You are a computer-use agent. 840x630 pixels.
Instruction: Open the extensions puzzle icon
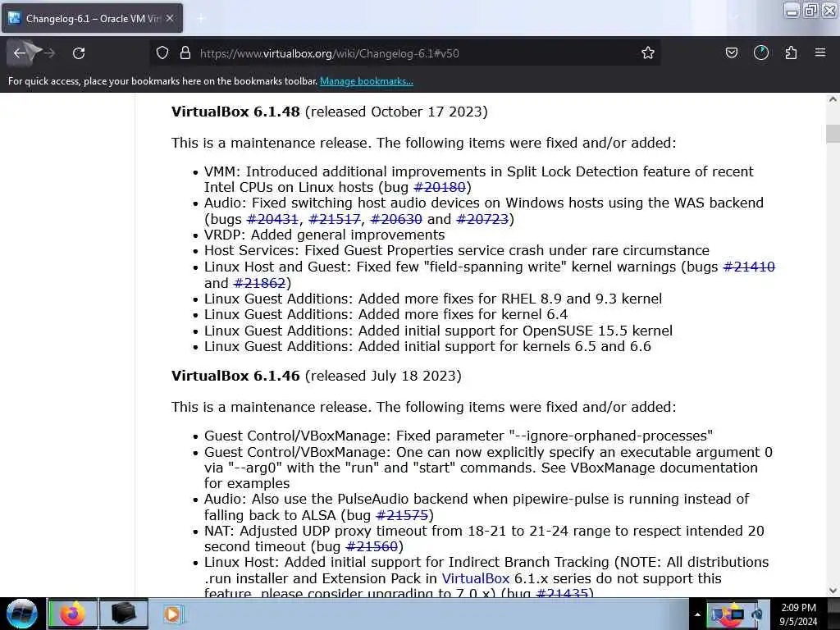click(x=791, y=52)
